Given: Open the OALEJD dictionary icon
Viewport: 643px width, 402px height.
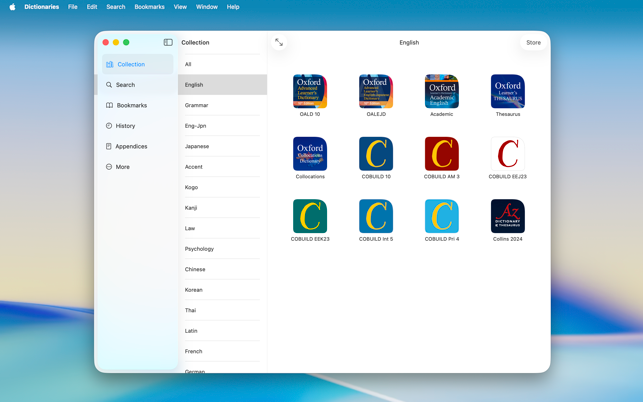Looking at the screenshot, I should click(376, 91).
